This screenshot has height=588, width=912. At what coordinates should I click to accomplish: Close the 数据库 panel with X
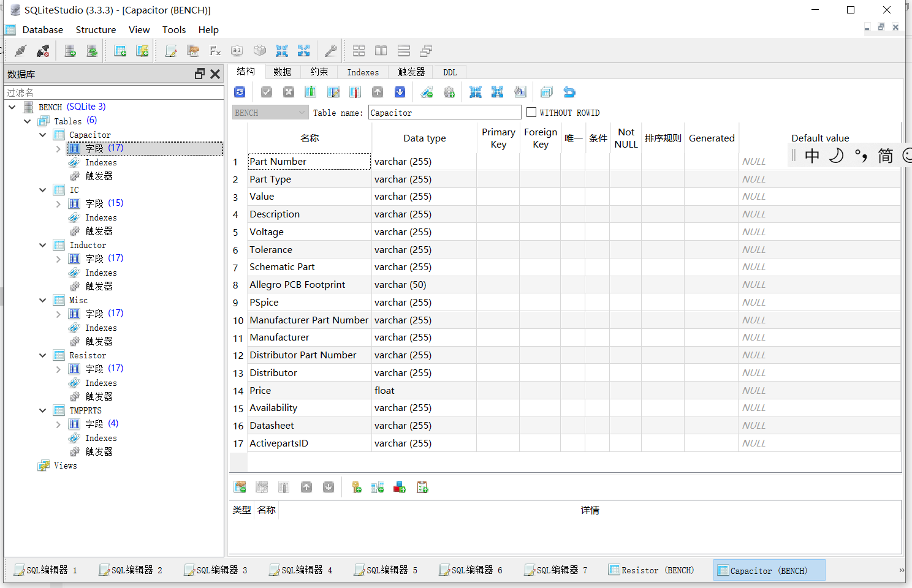click(x=215, y=73)
